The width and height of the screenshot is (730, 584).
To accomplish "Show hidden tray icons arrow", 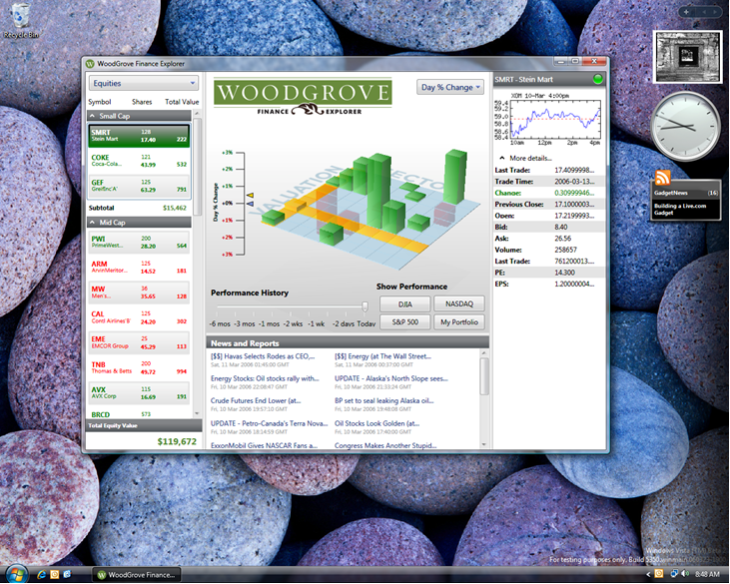I will pyautogui.click(x=648, y=575).
